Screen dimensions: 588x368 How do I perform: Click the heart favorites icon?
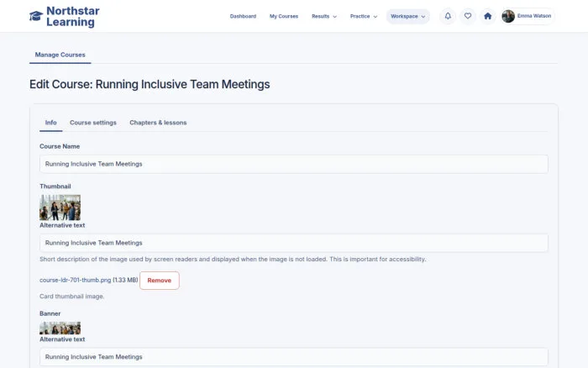pyautogui.click(x=468, y=16)
